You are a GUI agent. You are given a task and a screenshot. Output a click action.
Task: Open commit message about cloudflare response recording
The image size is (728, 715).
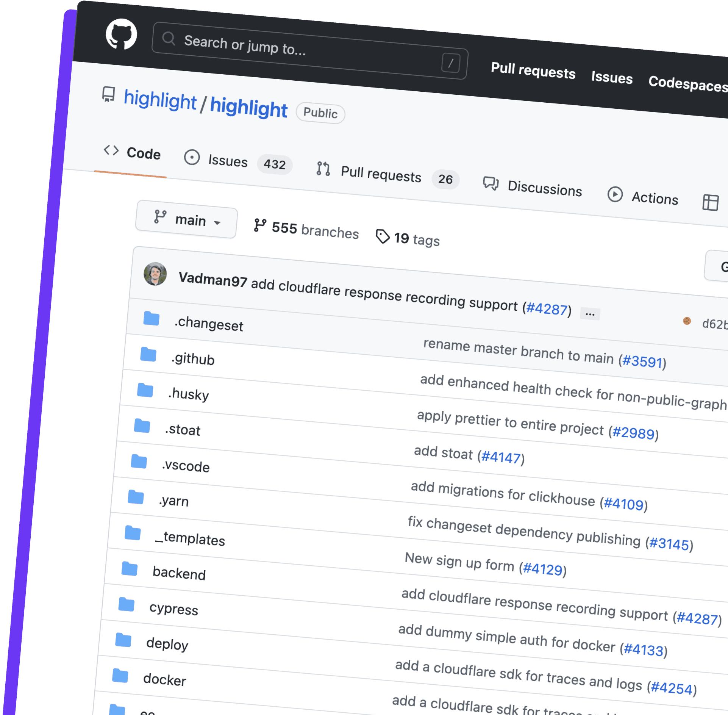[x=384, y=295]
